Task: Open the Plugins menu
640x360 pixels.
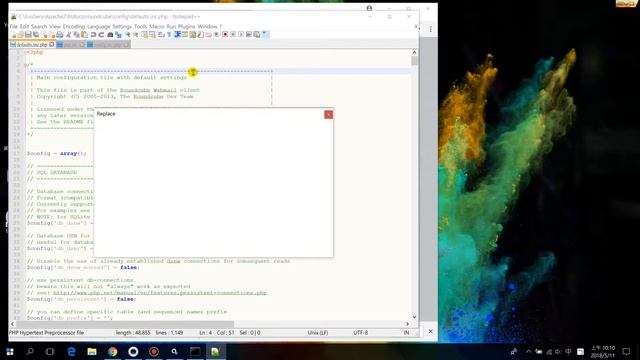Action: (187, 27)
